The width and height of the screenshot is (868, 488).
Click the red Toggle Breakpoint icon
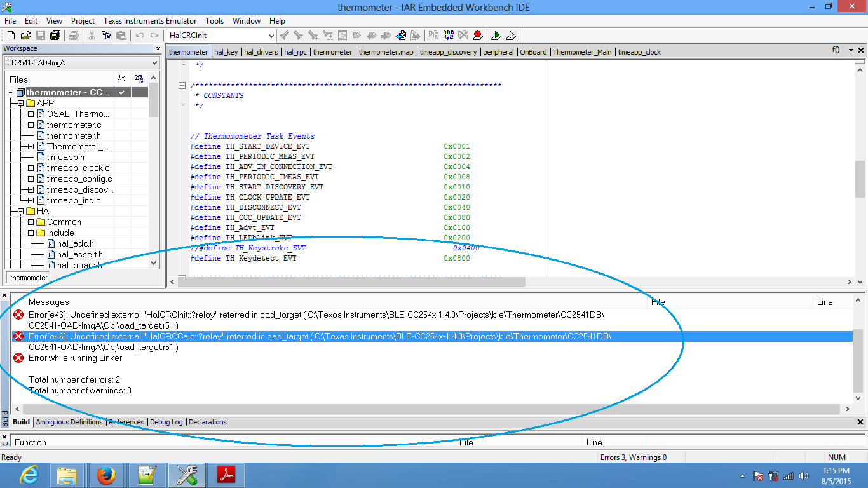pyautogui.click(x=477, y=36)
